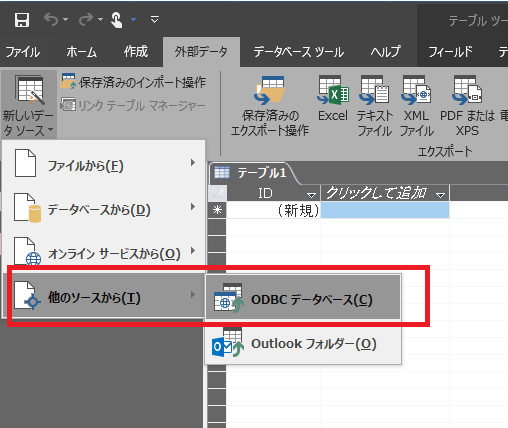Open the Touch mode dropdown arrow
Image resolution: width=508 pixels, height=428 pixels.
[133, 20]
